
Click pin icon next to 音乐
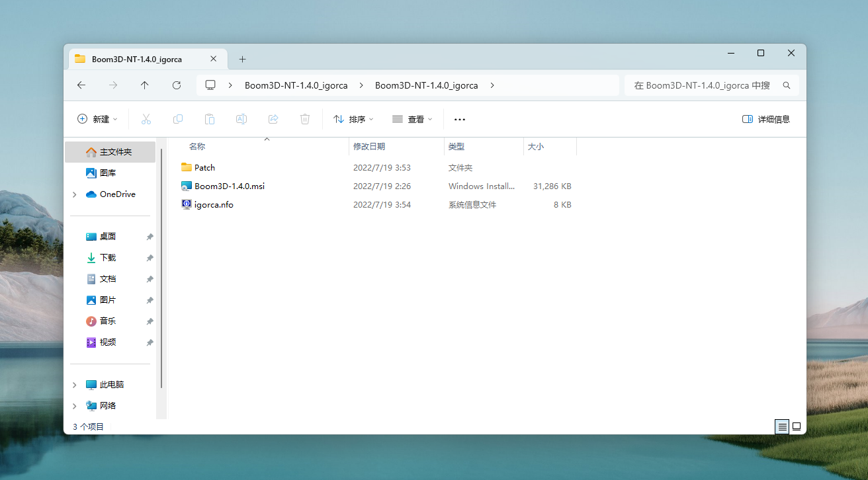coord(150,321)
